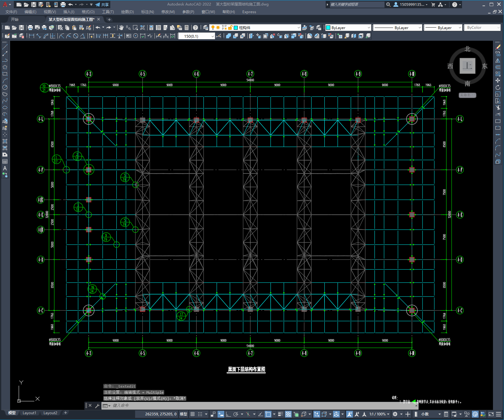The image size is (504, 420).
Task: Click the Zoom Window icon
Action: click(135, 28)
